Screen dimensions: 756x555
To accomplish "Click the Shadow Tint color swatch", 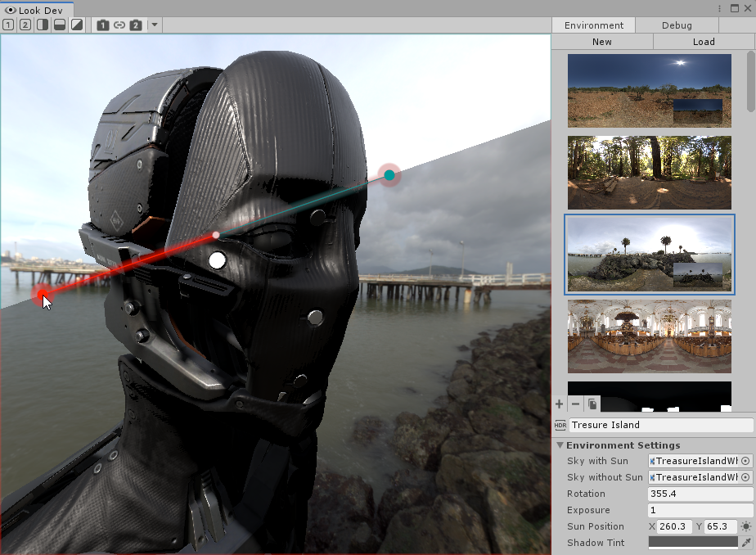I will 692,543.
